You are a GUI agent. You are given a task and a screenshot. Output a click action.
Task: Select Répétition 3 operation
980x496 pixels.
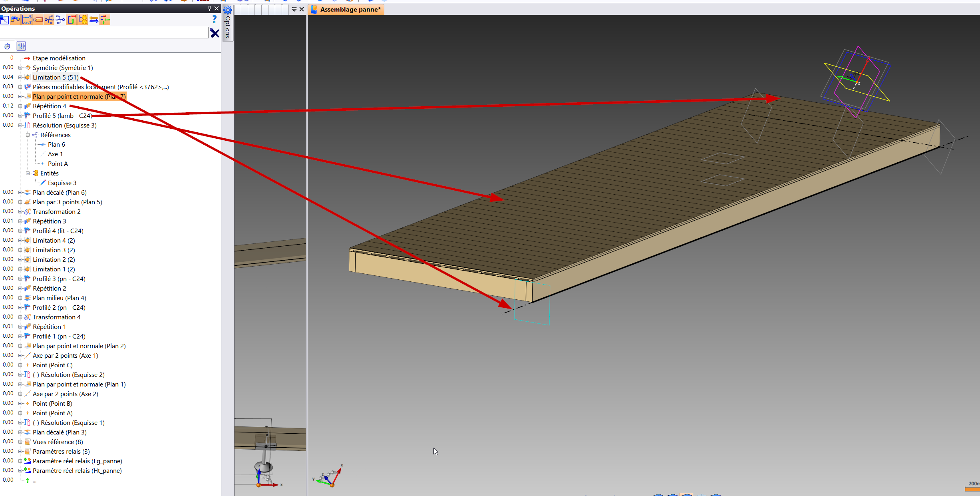pyautogui.click(x=50, y=221)
